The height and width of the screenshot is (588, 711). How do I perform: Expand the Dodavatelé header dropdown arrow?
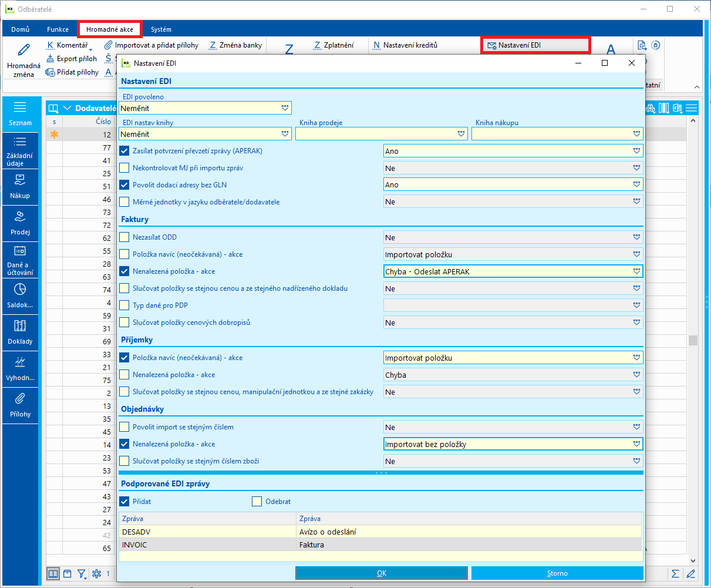click(67, 108)
